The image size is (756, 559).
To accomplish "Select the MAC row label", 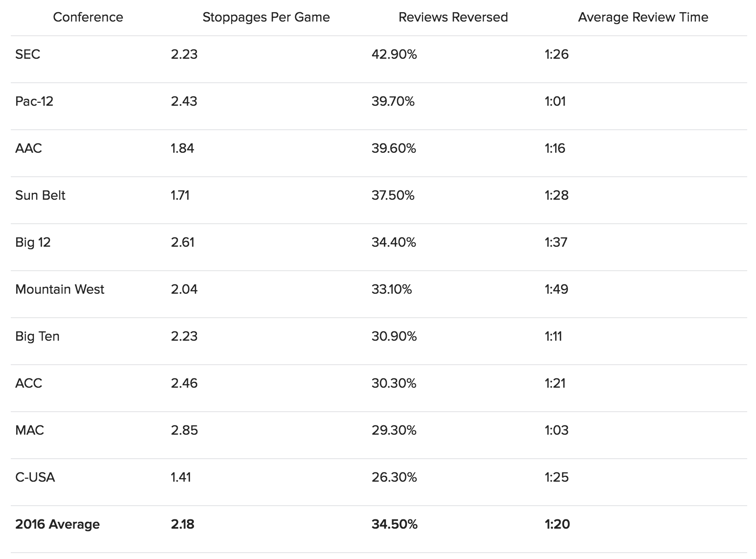I will tap(30, 430).
